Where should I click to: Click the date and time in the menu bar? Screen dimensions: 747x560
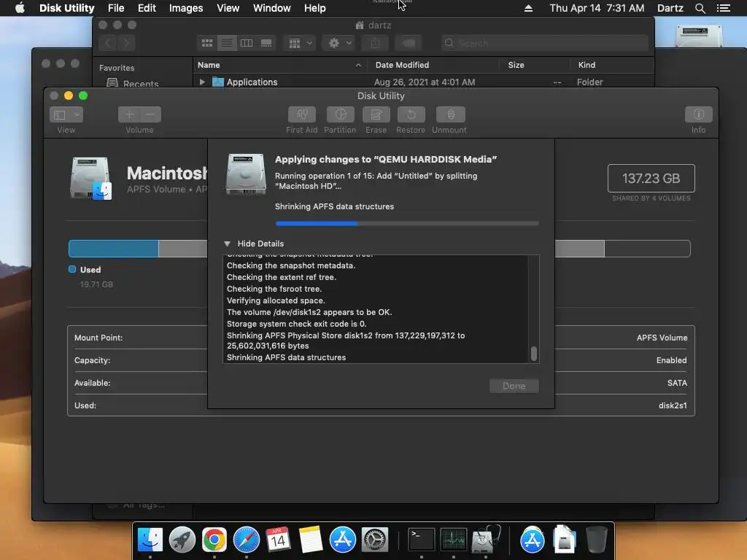click(597, 8)
